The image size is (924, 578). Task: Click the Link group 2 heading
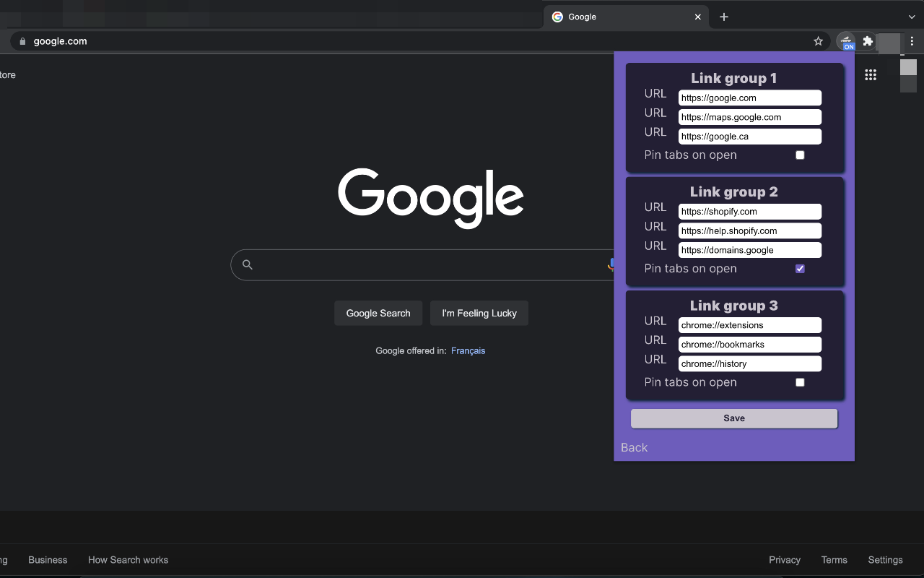(734, 191)
